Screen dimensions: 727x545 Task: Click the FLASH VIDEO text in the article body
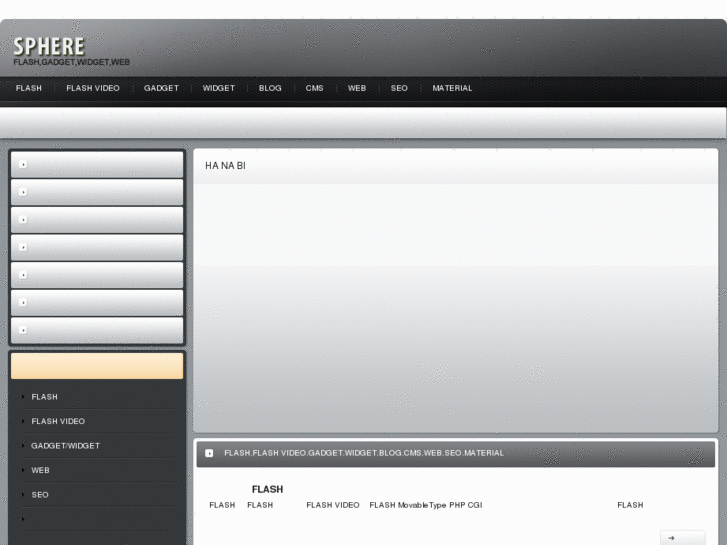(x=333, y=505)
